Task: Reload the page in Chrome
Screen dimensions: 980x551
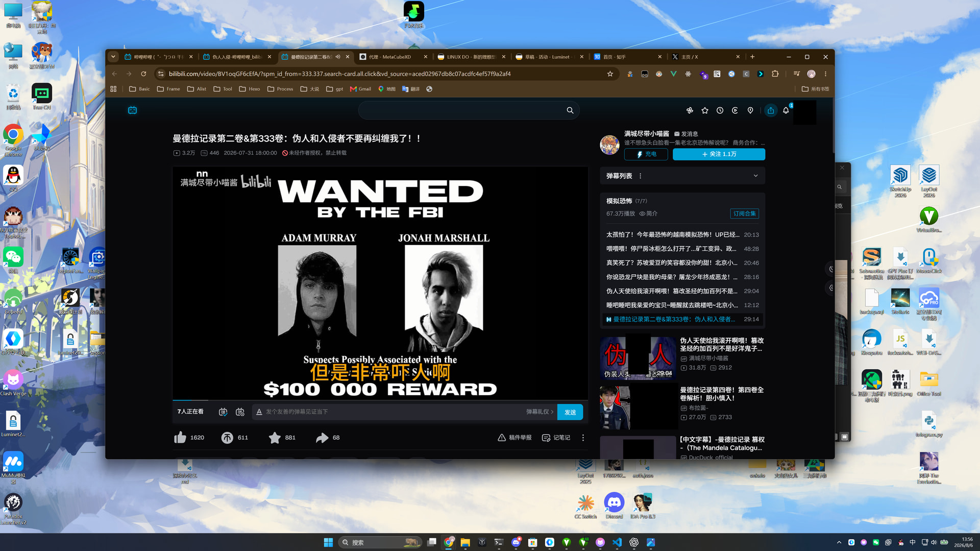Action: click(x=143, y=74)
